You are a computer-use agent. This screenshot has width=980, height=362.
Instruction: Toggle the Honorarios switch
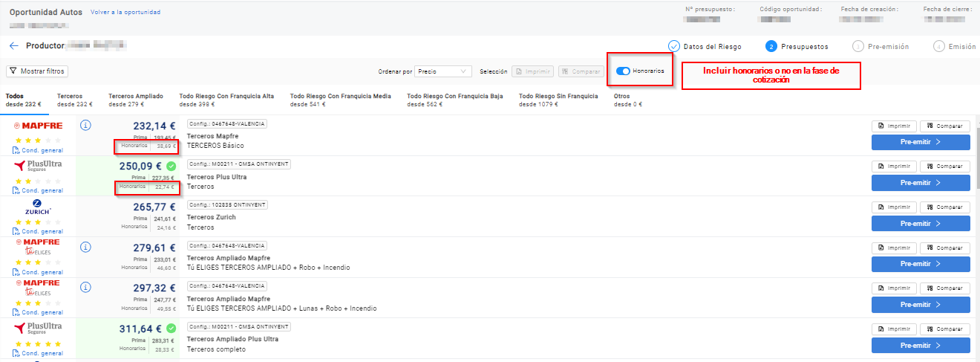624,71
